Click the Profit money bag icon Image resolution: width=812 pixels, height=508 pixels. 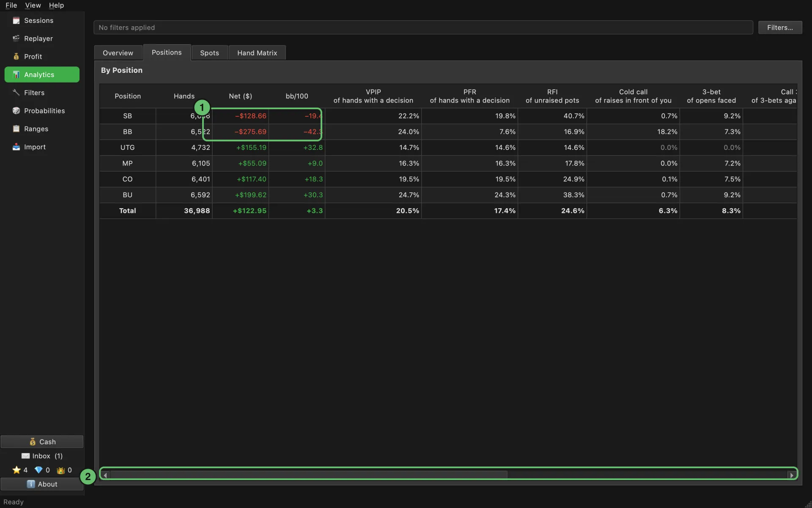coord(16,56)
